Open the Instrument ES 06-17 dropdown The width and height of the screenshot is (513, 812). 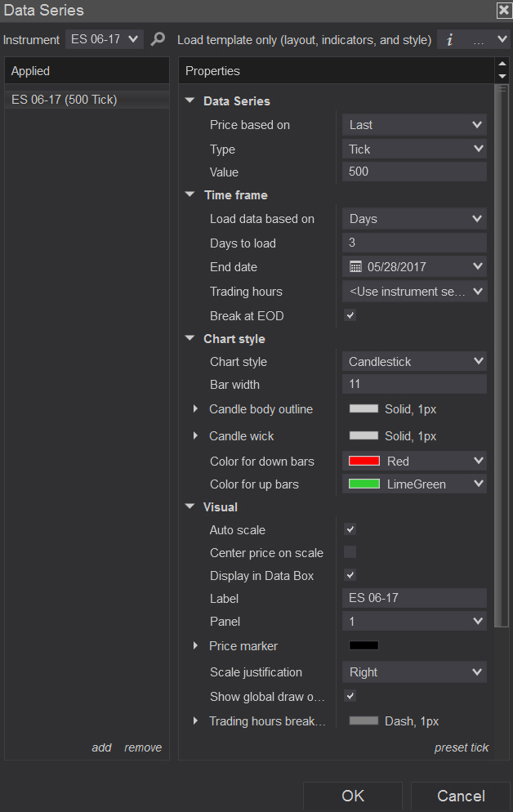click(x=105, y=39)
